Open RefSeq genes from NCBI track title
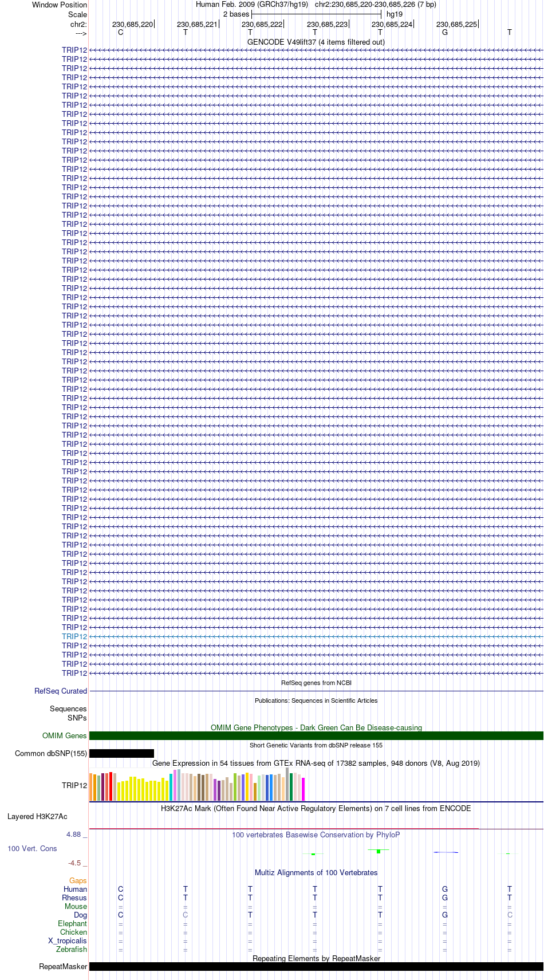The height and width of the screenshot is (980, 544). coord(316,683)
